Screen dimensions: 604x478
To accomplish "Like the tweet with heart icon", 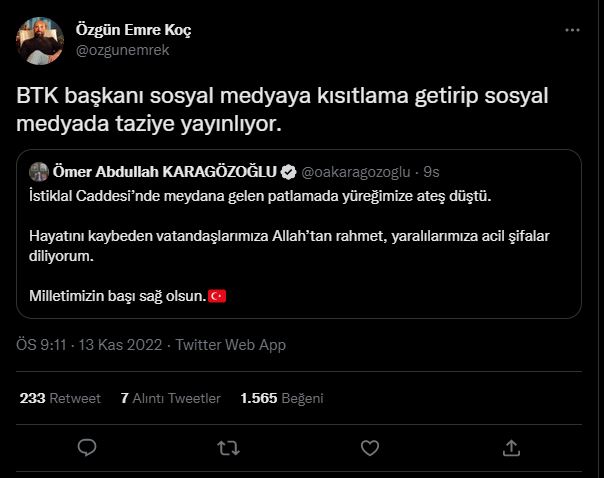I will [x=369, y=446].
